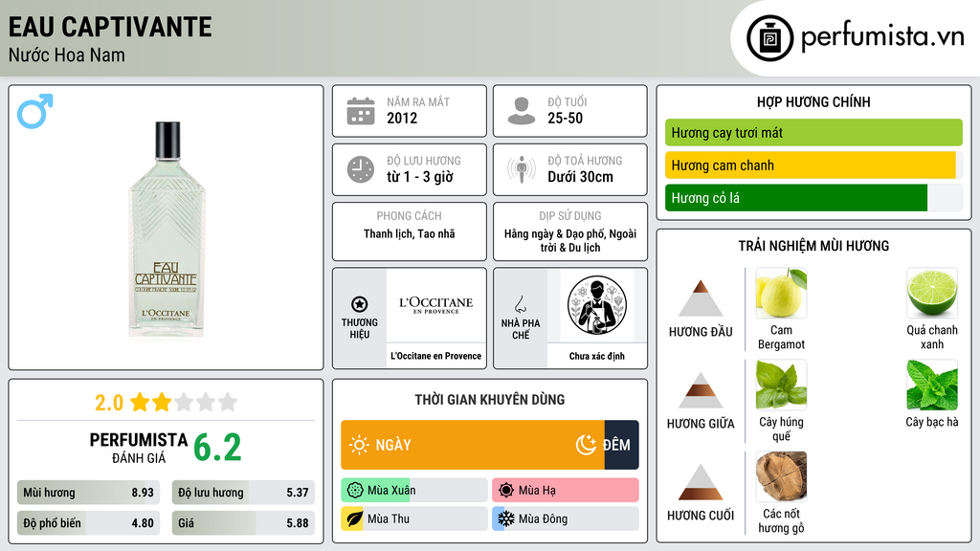
Task: Click the Mùa Hạ season bar
Action: [566, 491]
